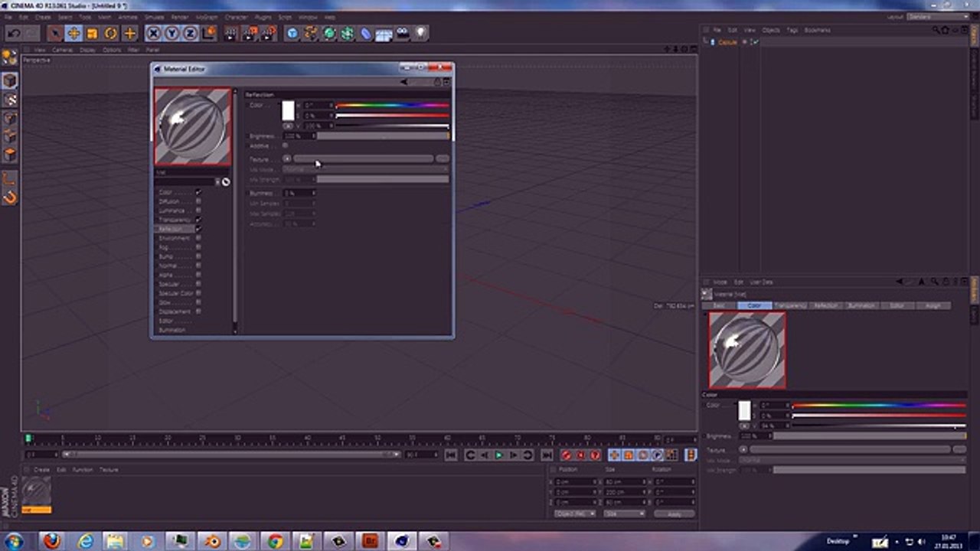Click the timeline Play button

tap(499, 455)
